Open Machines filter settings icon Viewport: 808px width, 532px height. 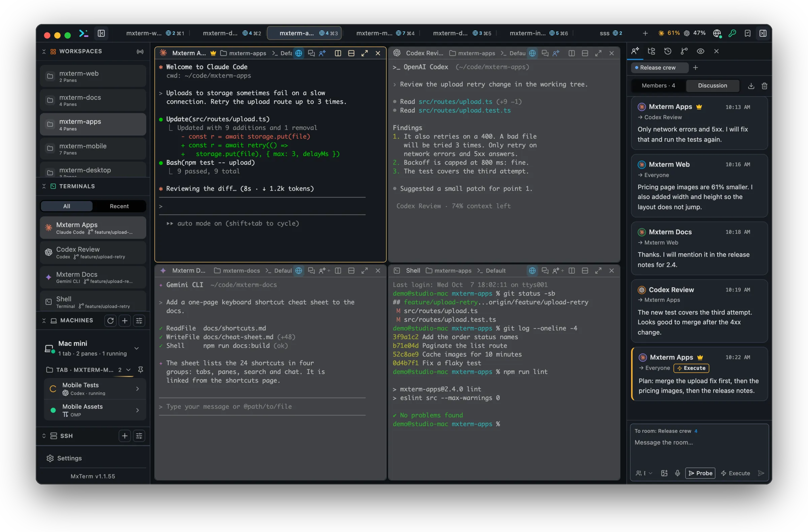139,321
